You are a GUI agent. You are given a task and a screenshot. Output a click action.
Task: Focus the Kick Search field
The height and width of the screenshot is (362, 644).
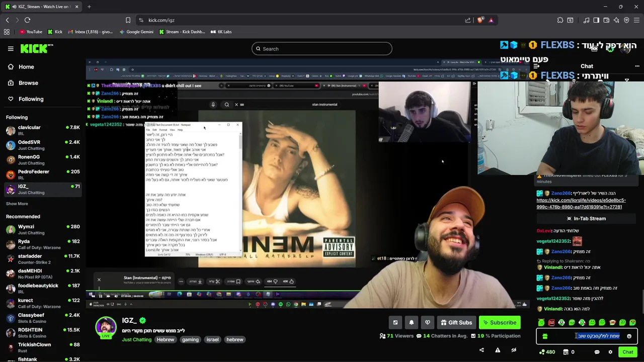322,49
